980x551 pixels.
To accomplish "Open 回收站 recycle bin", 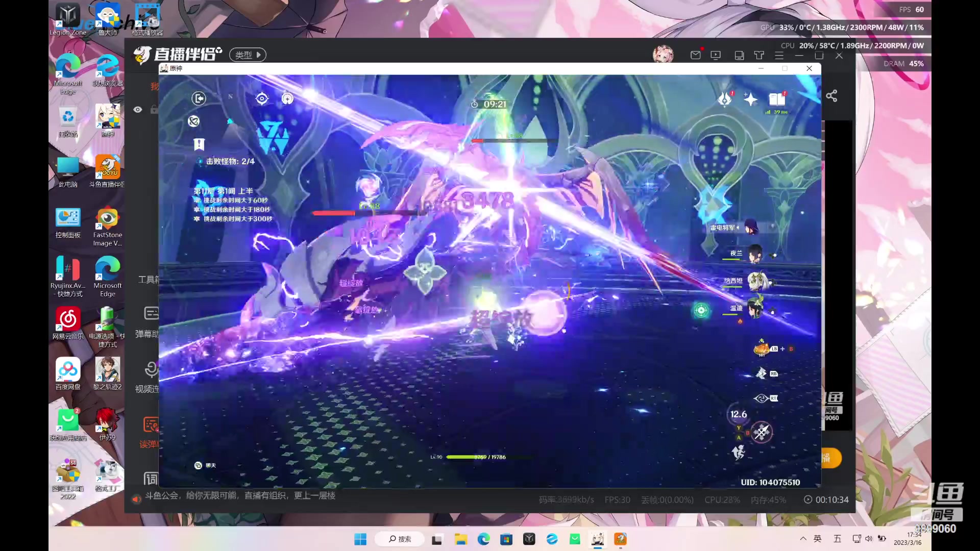I will point(68,120).
